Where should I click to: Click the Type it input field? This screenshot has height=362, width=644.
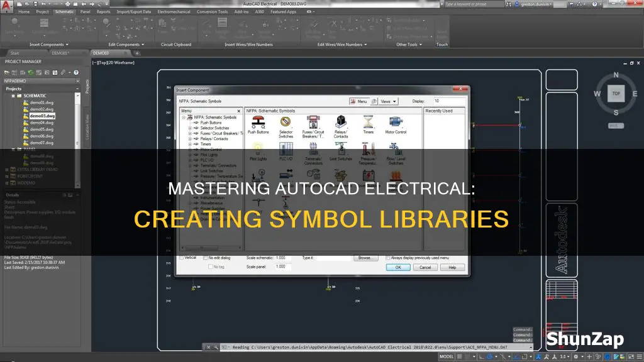click(x=333, y=258)
